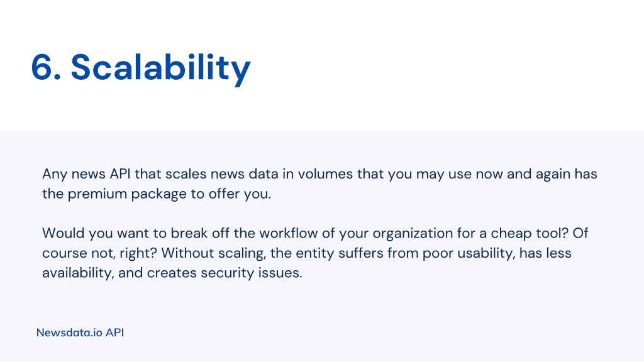Image resolution: width=644 pixels, height=362 pixels.
Task: Click the word "availability" on the last line
Action: 77,273
